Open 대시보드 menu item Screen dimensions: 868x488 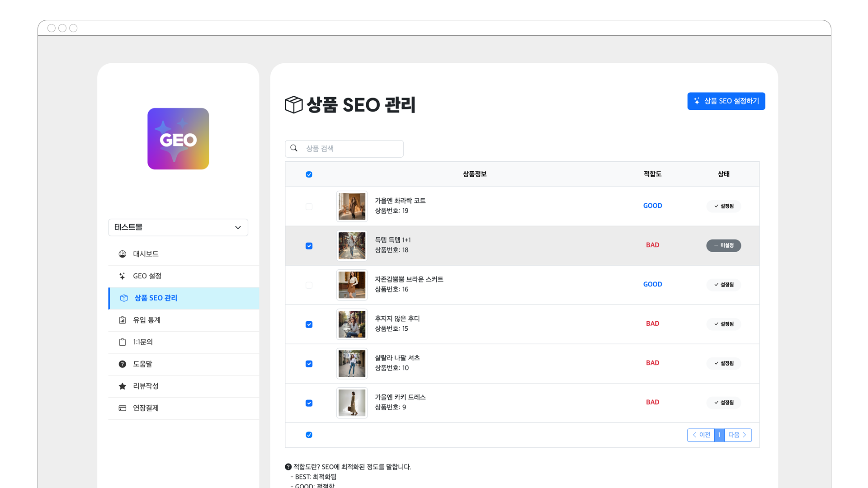146,254
